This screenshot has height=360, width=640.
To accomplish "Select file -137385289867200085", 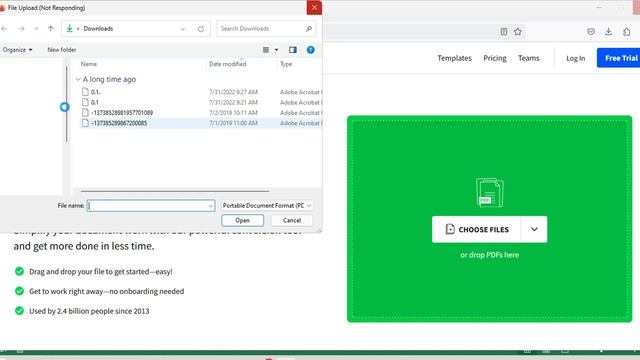I will (119, 123).
